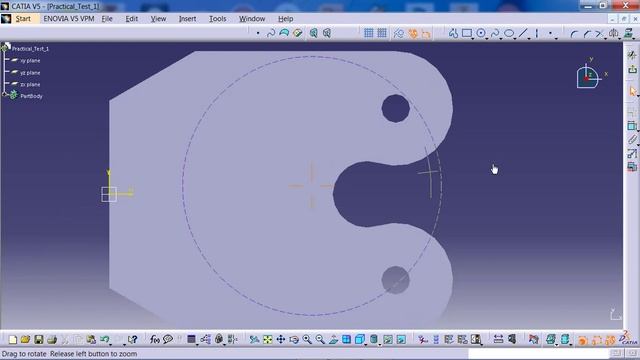Click the Zoom Out magnifier icon
The width and height of the screenshot is (640, 360).
tap(320, 339)
